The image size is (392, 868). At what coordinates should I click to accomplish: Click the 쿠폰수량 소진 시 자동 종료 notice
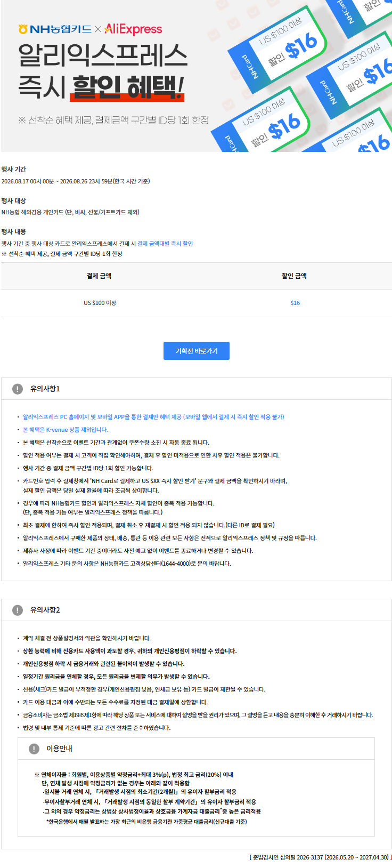(x=116, y=443)
